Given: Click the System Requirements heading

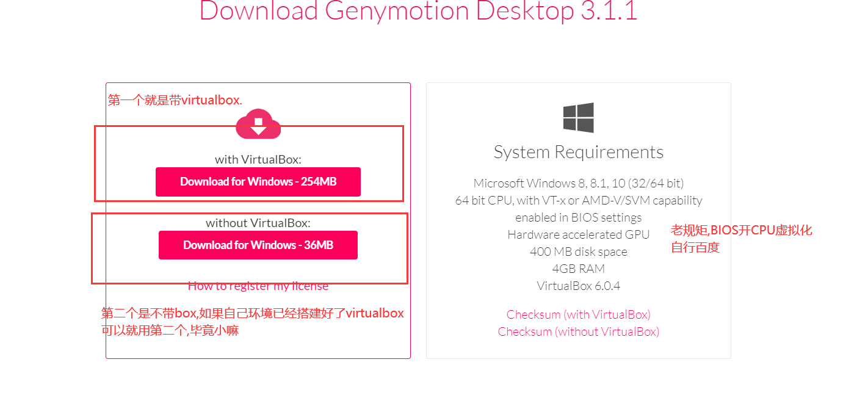Looking at the screenshot, I should pyautogui.click(x=579, y=152).
